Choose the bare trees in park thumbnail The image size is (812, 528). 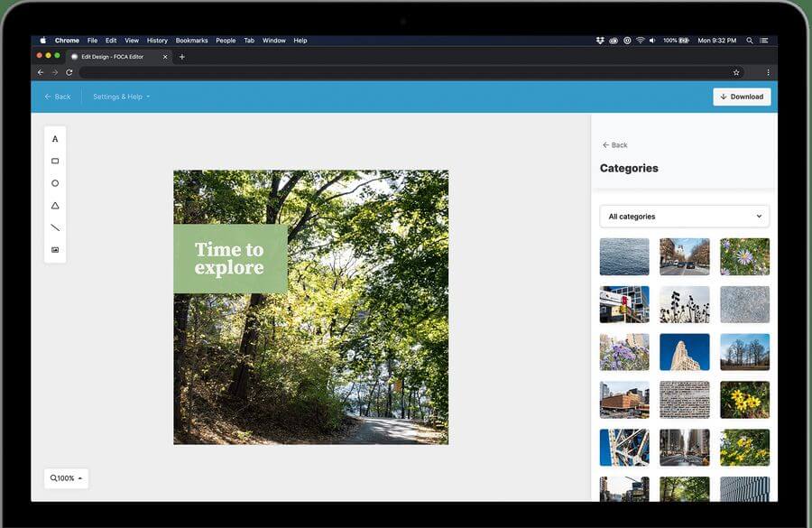[744, 352]
